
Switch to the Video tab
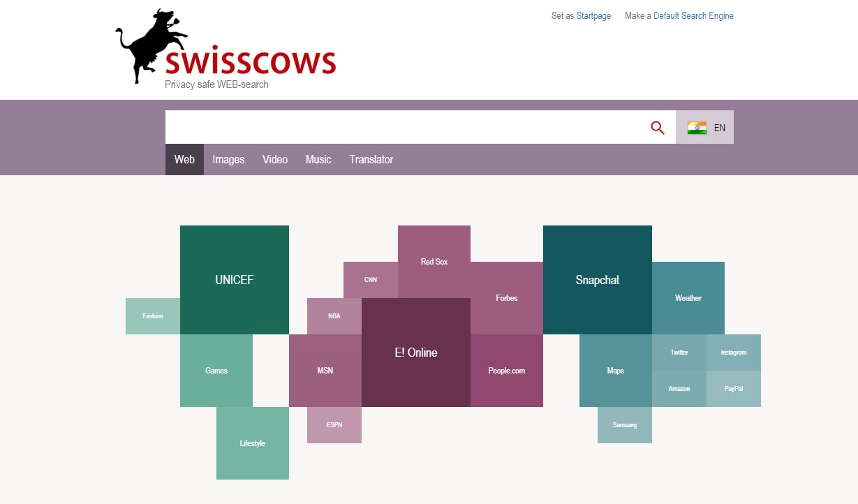pos(275,159)
